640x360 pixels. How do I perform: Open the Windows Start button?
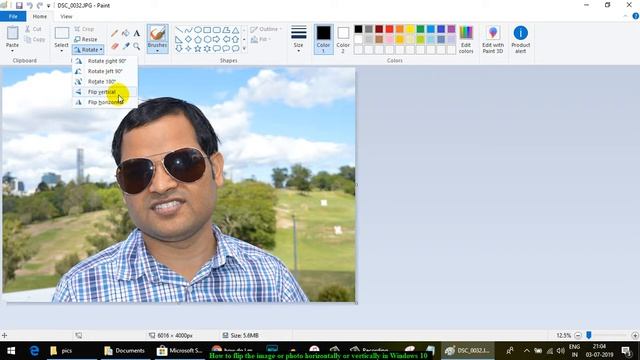[x=11, y=351]
